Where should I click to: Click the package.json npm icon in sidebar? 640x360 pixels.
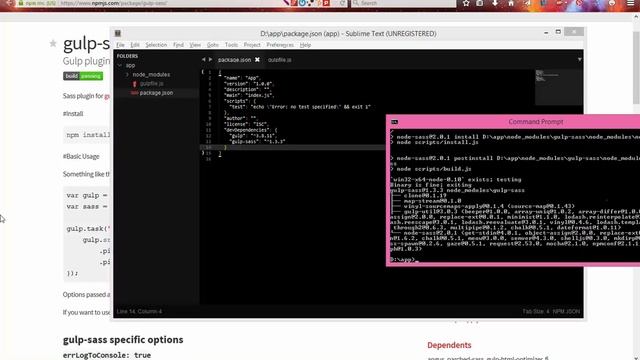pos(134,93)
